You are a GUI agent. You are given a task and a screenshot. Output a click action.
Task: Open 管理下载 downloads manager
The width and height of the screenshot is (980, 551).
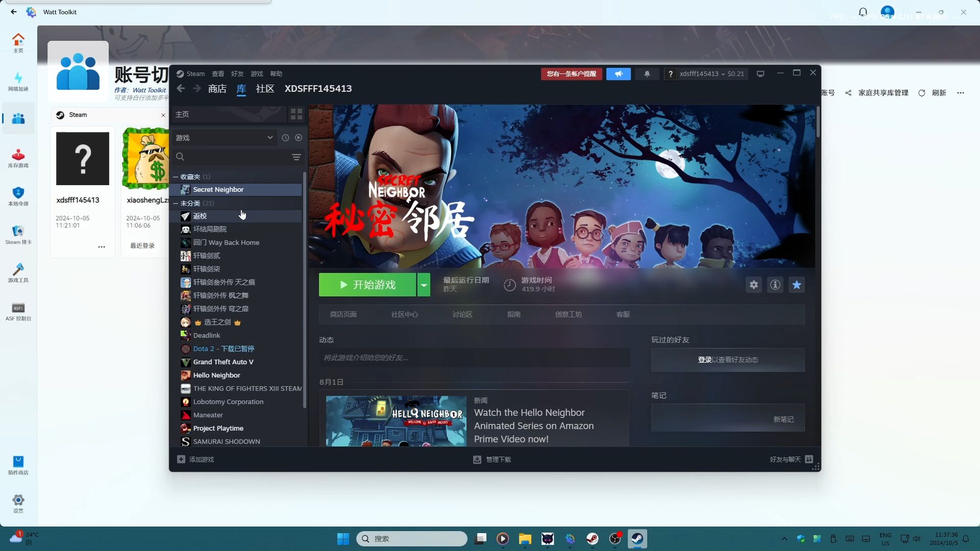pyautogui.click(x=492, y=459)
